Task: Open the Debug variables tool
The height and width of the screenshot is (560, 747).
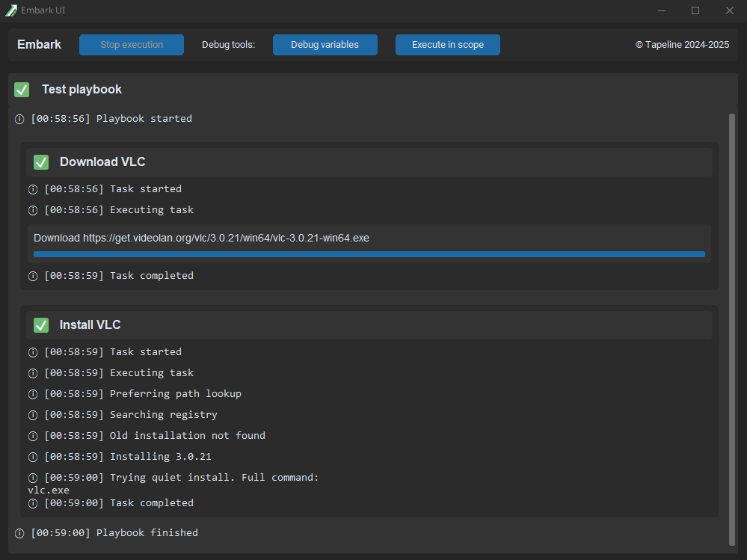Action: (325, 45)
